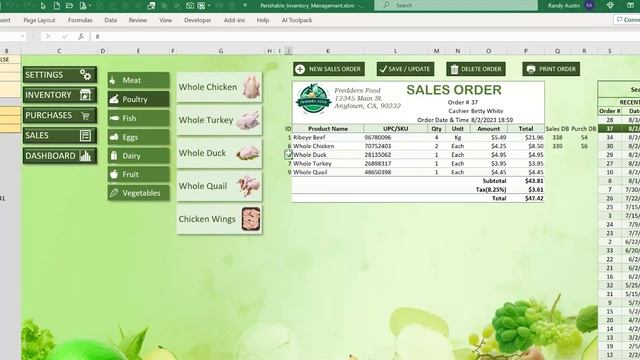Click the checkmark icon on Save / Update
Image resolution: width=640 pixels, height=360 pixels.
tap(383, 69)
